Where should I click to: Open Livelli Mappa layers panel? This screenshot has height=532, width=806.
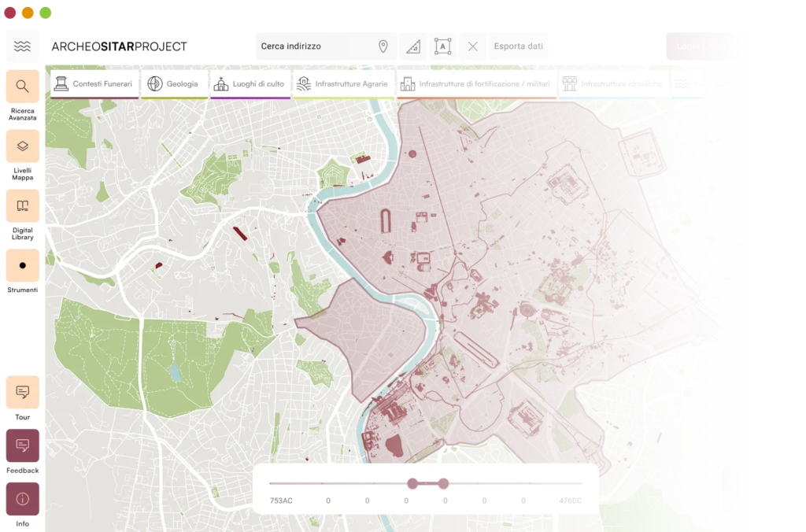click(22, 146)
